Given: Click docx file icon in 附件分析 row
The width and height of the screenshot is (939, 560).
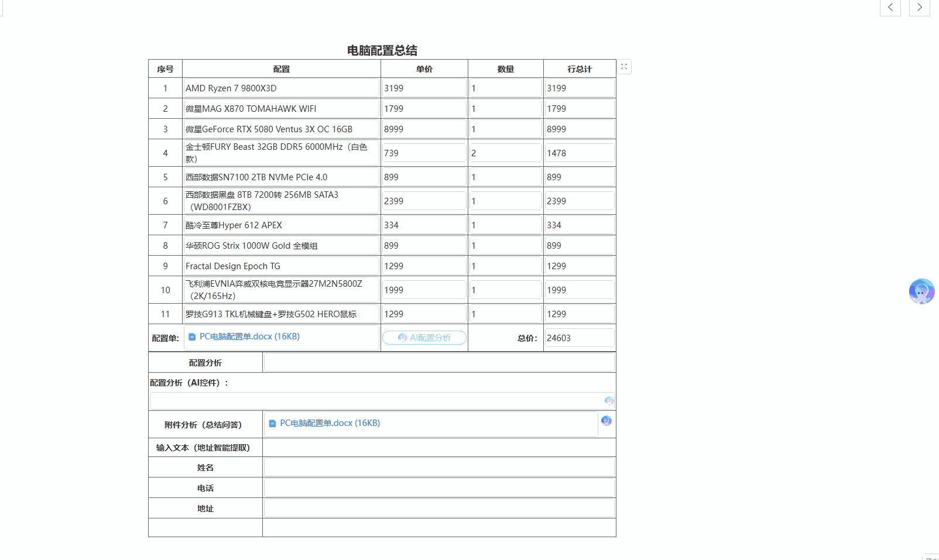Looking at the screenshot, I should (272, 424).
